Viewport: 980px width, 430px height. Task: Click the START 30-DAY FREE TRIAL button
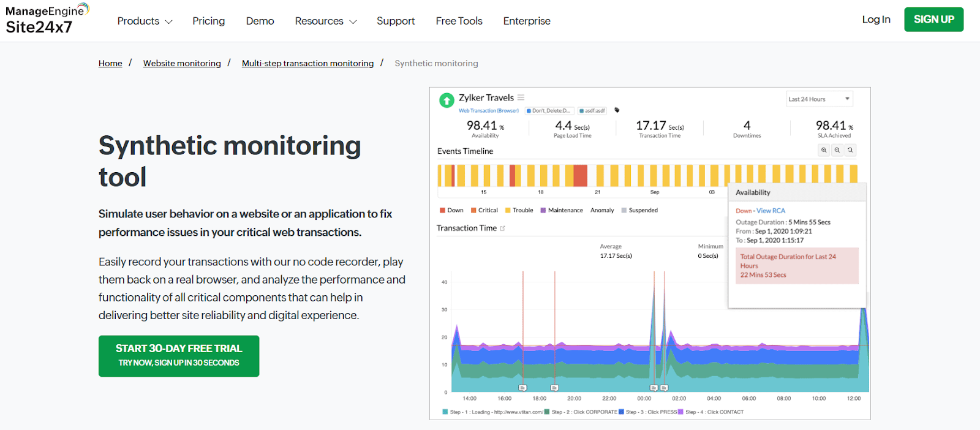coord(179,355)
